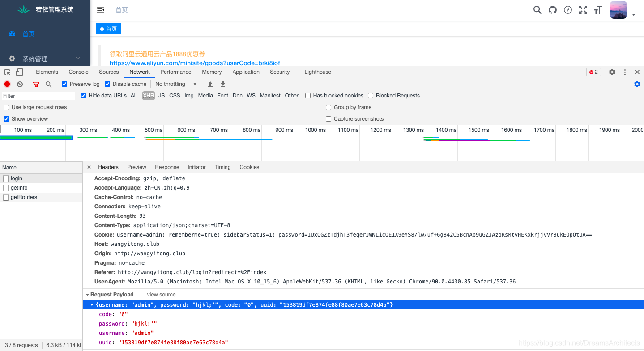Viewport: 644px width, 351px height.
Task: Open the aliyun.com minisite link
Action: click(195, 63)
